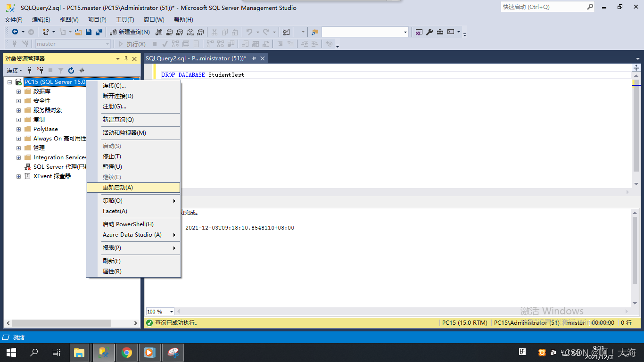Click the Save disk icon in toolbar

pos(89,32)
